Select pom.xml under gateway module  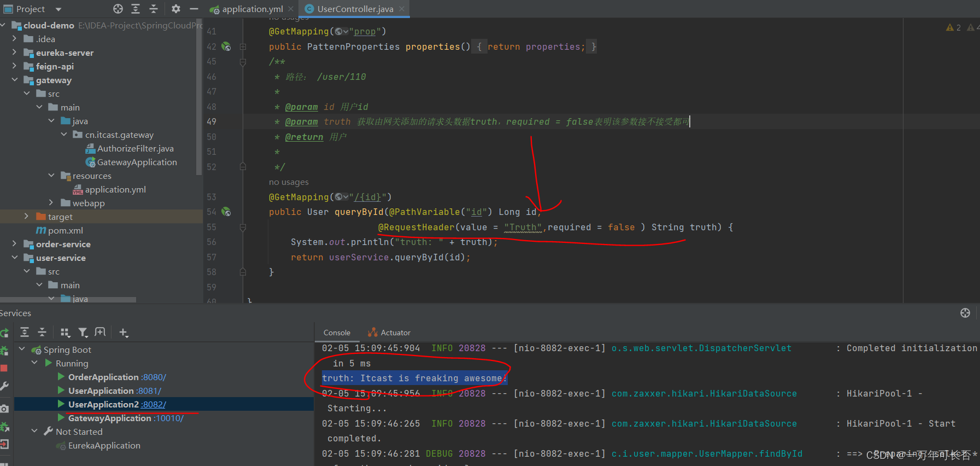tap(60, 230)
